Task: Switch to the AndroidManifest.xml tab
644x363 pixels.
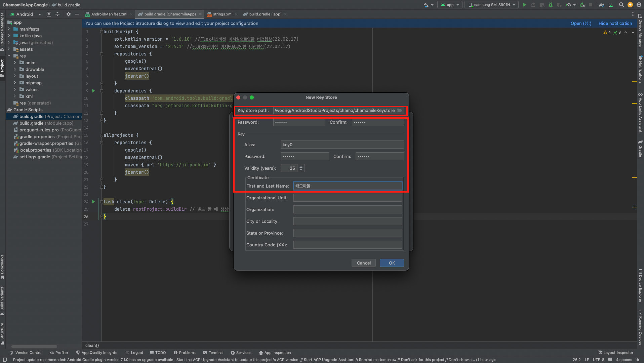Action: pos(109,14)
